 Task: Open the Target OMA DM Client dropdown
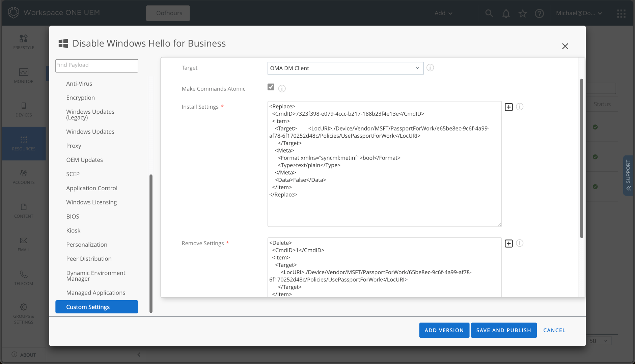tap(345, 68)
